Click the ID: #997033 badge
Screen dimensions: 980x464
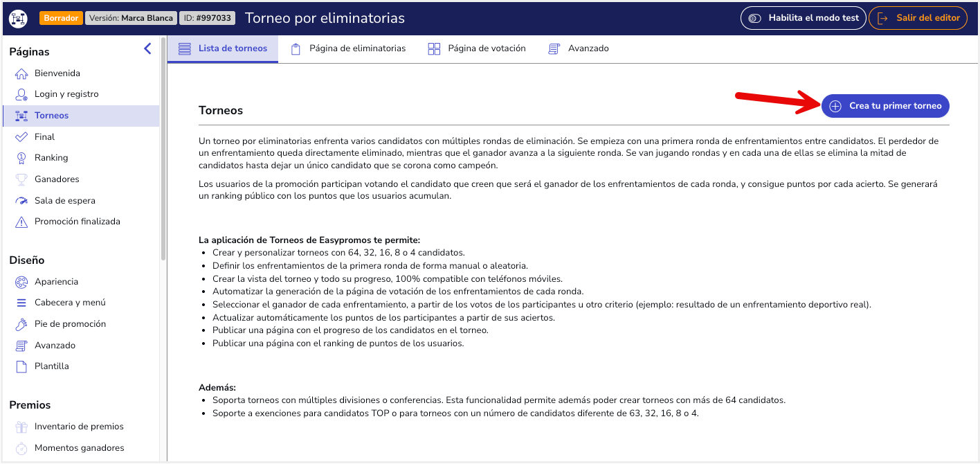(x=207, y=18)
